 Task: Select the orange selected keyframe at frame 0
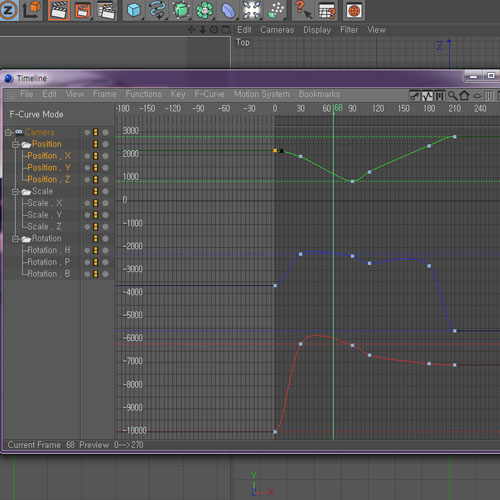pyautogui.click(x=275, y=151)
